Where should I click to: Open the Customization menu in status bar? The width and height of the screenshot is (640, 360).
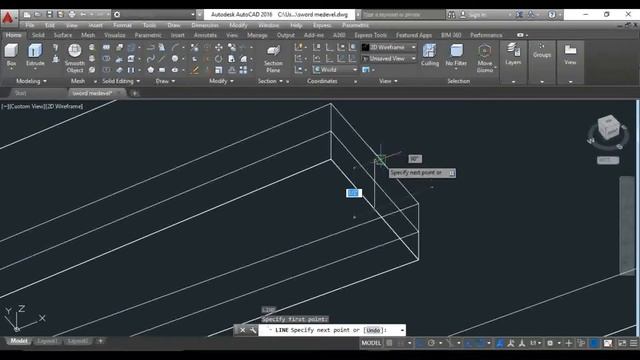[633, 343]
